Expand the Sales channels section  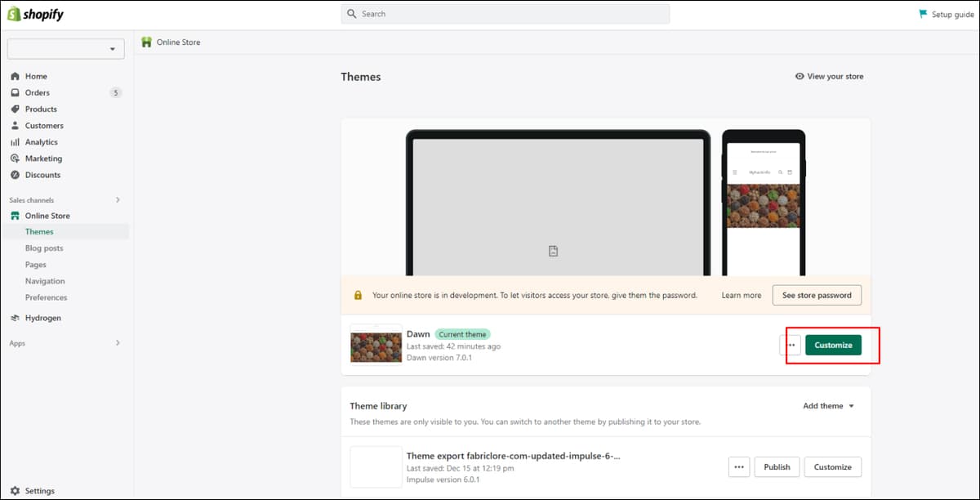pyautogui.click(x=118, y=199)
